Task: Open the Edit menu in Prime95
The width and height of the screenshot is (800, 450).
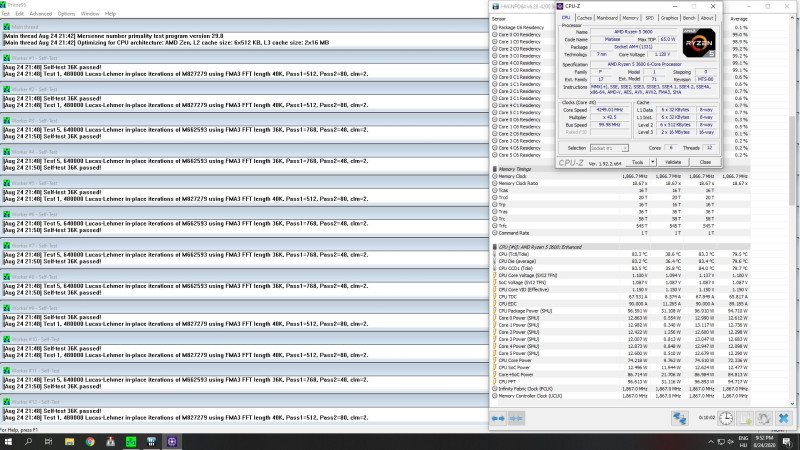Action: (x=19, y=14)
